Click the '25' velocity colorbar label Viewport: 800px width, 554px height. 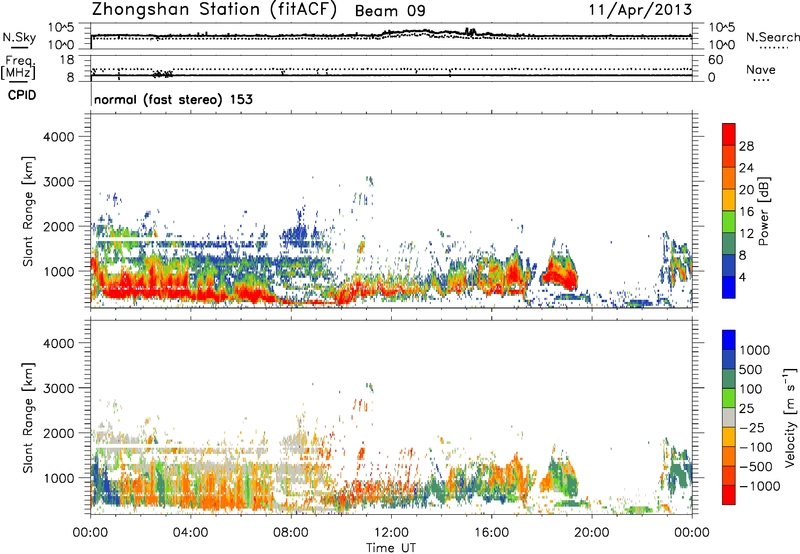pos(746,409)
